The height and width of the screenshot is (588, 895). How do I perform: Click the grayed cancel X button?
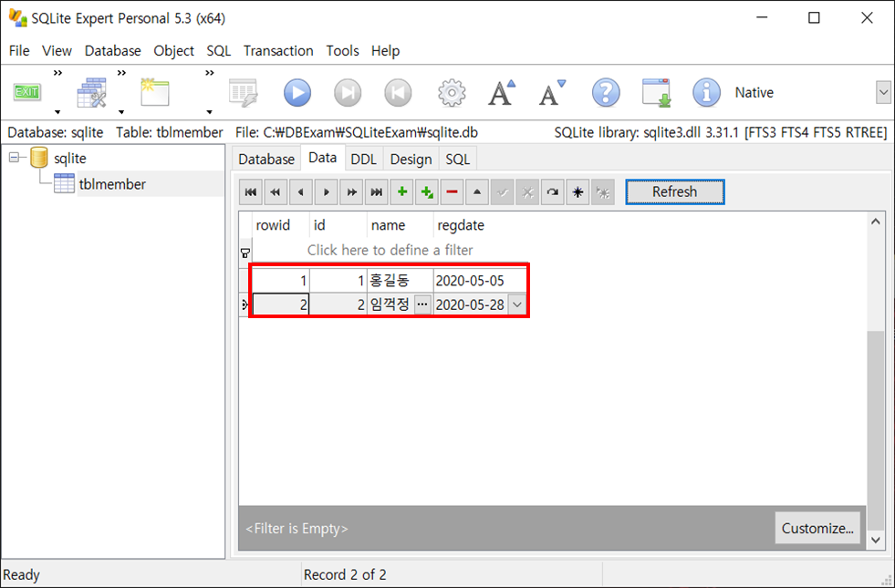point(527,192)
